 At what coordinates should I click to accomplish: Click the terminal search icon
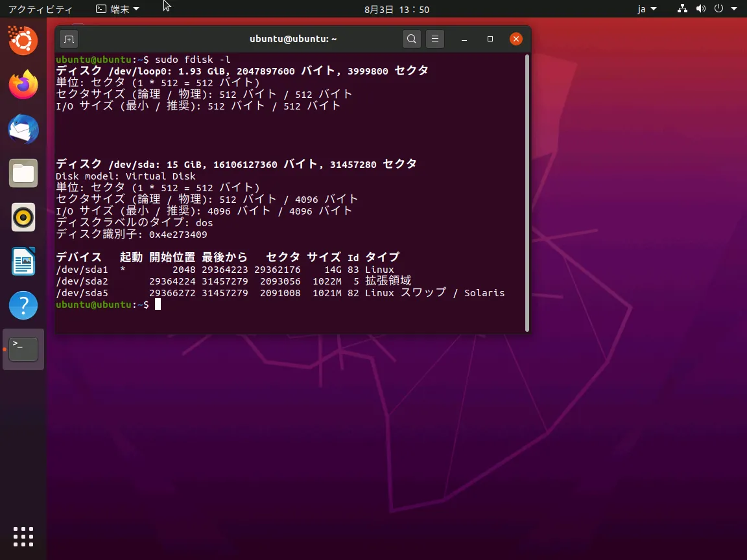click(x=411, y=39)
